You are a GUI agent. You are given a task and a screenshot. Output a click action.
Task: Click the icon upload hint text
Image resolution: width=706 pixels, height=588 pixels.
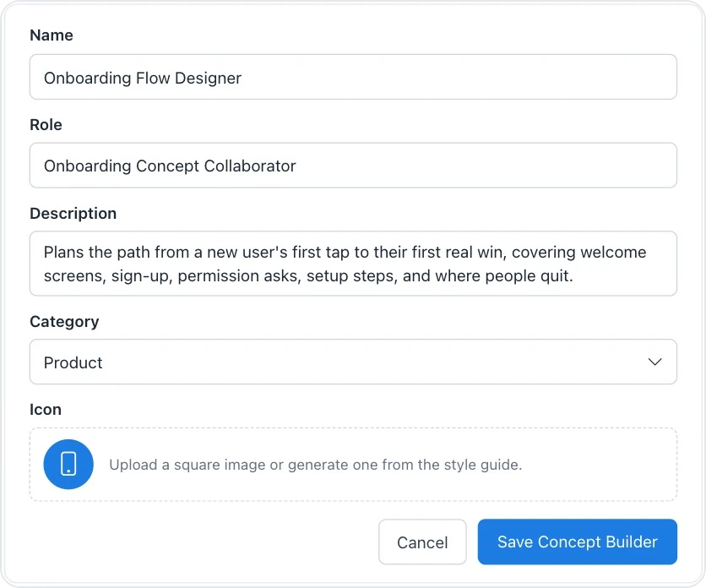point(315,465)
